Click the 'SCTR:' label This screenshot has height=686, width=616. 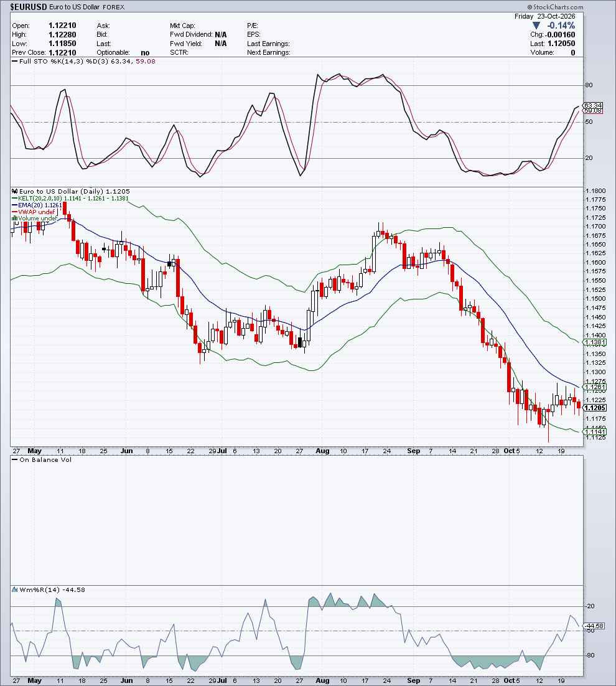179,52
